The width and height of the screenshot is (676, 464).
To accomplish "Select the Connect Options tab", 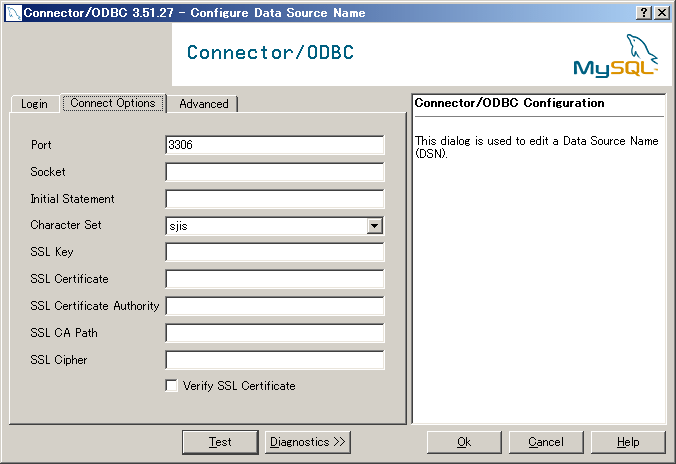I will pos(112,103).
